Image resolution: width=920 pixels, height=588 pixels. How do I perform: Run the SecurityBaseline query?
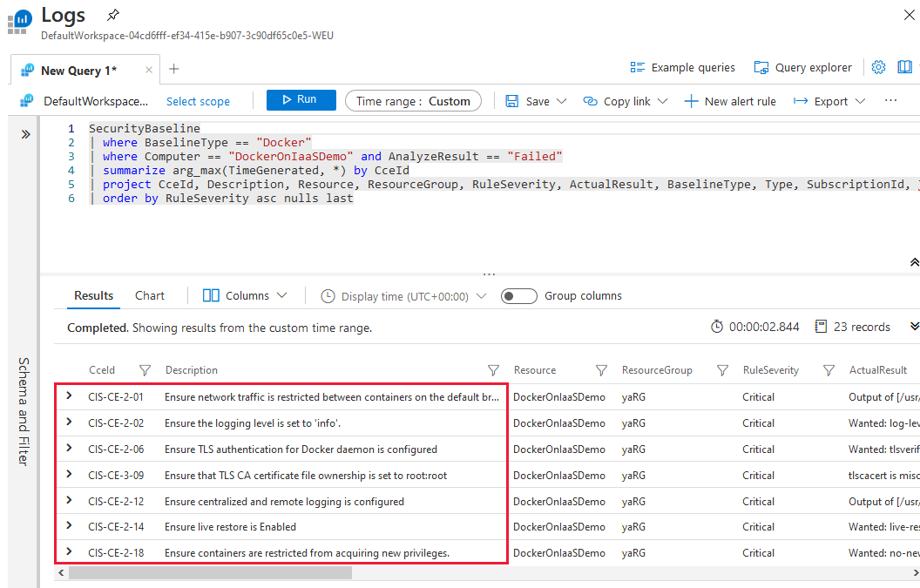click(x=301, y=99)
